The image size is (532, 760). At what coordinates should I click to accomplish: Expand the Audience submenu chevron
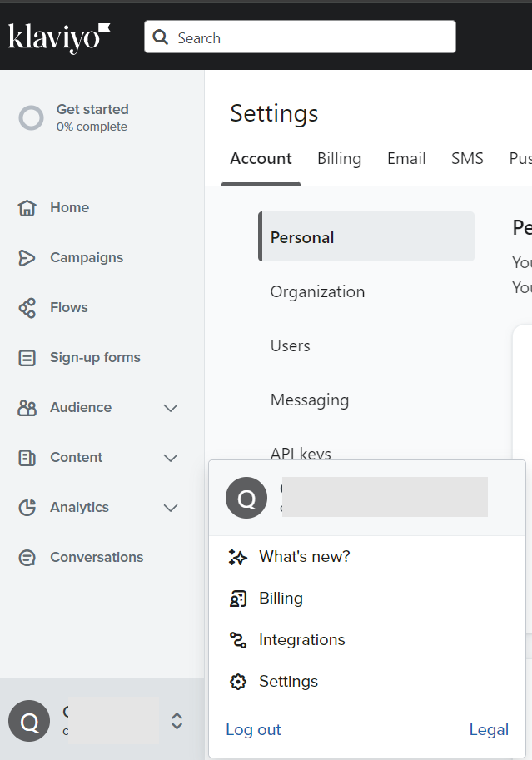coord(171,408)
